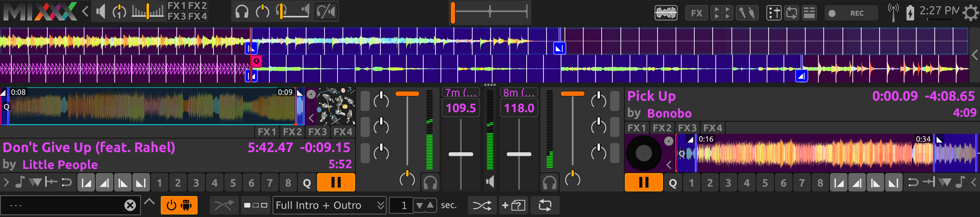Click the shuffle playlist icon in Auto DJ
Screen dimensions: 980x217
click(x=482, y=205)
